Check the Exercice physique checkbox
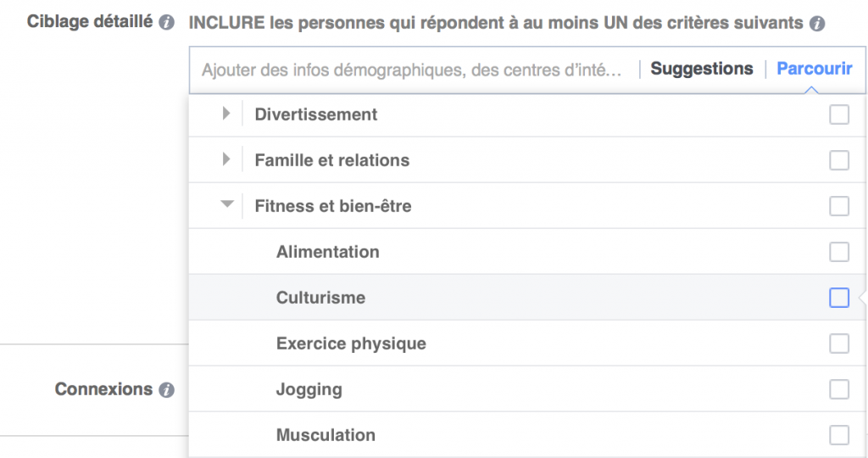This screenshot has height=458, width=868. click(x=839, y=343)
